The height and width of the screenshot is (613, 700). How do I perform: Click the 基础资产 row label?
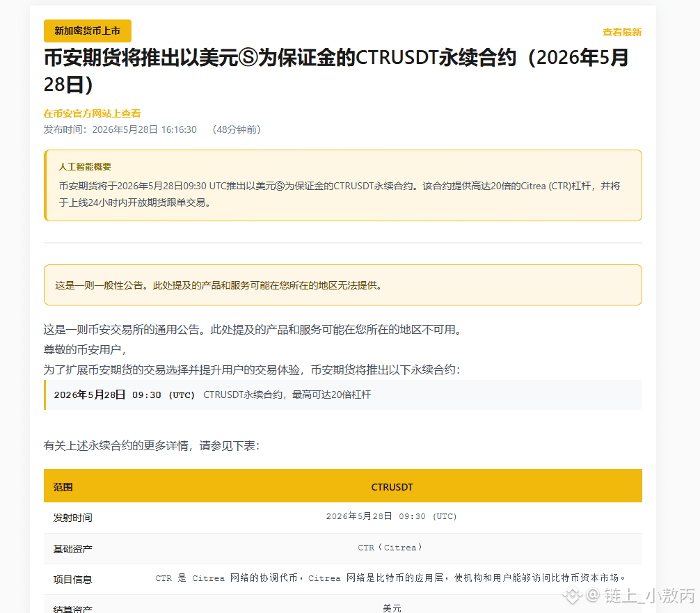73,549
